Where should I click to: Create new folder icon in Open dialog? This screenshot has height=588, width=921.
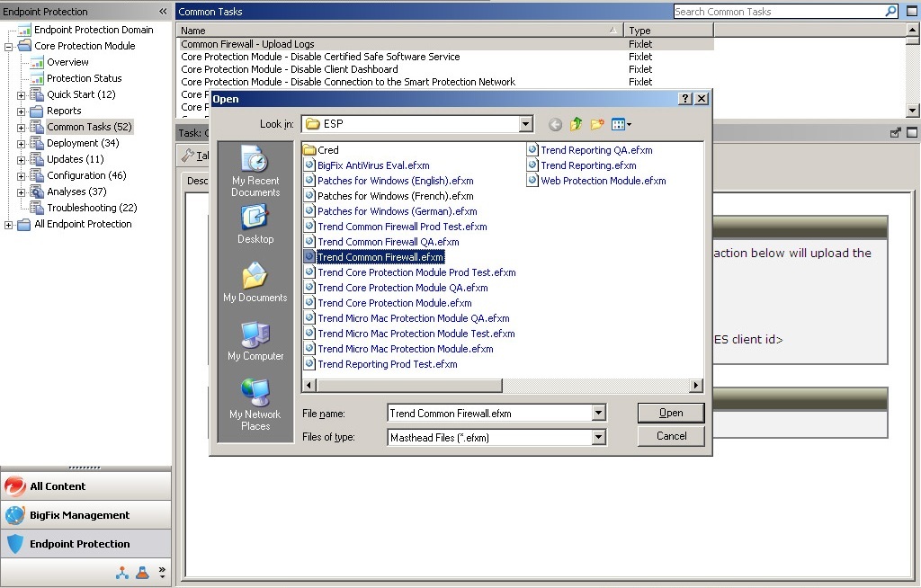597,124
